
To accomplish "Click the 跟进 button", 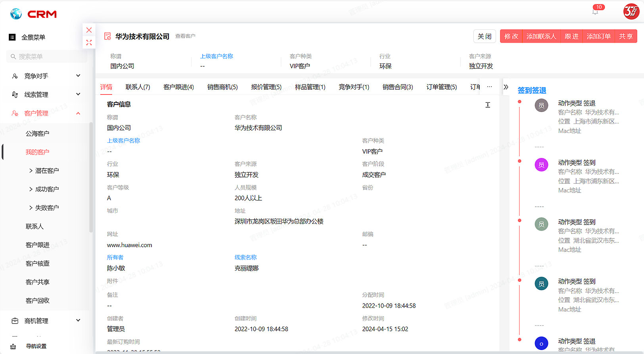I will (x=571, y=36).
